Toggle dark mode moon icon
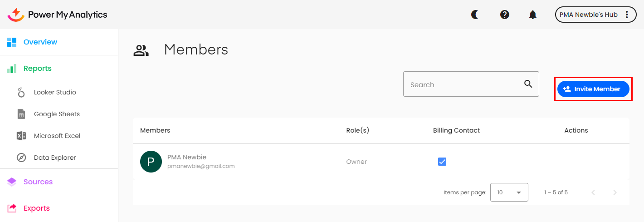Viewport: 644px width, 222px height. 475,15
